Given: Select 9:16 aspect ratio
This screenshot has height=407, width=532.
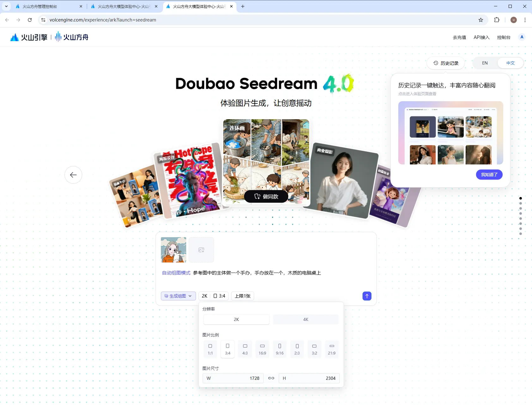Looking at the screenshot, I should 280,349.
